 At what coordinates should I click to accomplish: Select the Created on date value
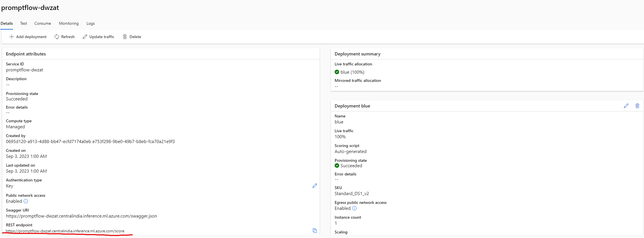(x=26, y=156)
